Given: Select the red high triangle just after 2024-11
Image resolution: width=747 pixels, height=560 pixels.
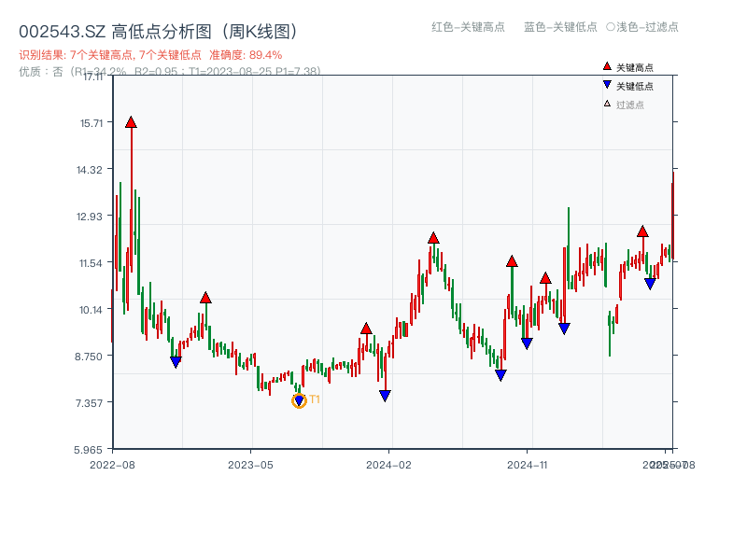Looking at the screenshot, I should (x=545, y=278).
